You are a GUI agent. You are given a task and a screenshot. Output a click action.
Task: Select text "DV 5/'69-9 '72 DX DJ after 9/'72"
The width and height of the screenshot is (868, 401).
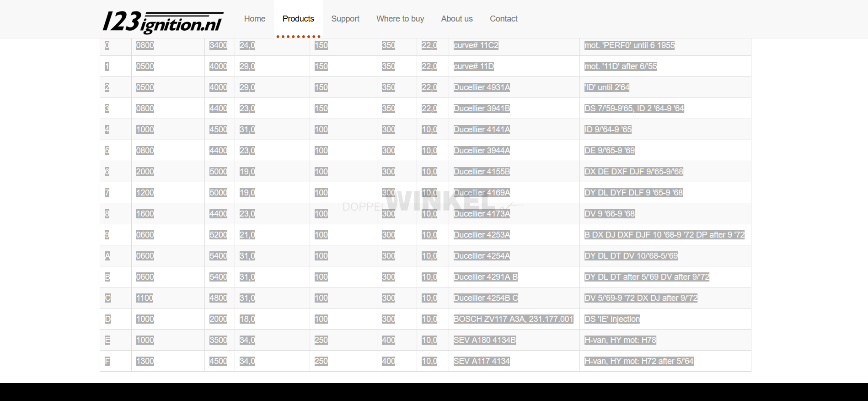pyautogui.click(x=641, y=298)
